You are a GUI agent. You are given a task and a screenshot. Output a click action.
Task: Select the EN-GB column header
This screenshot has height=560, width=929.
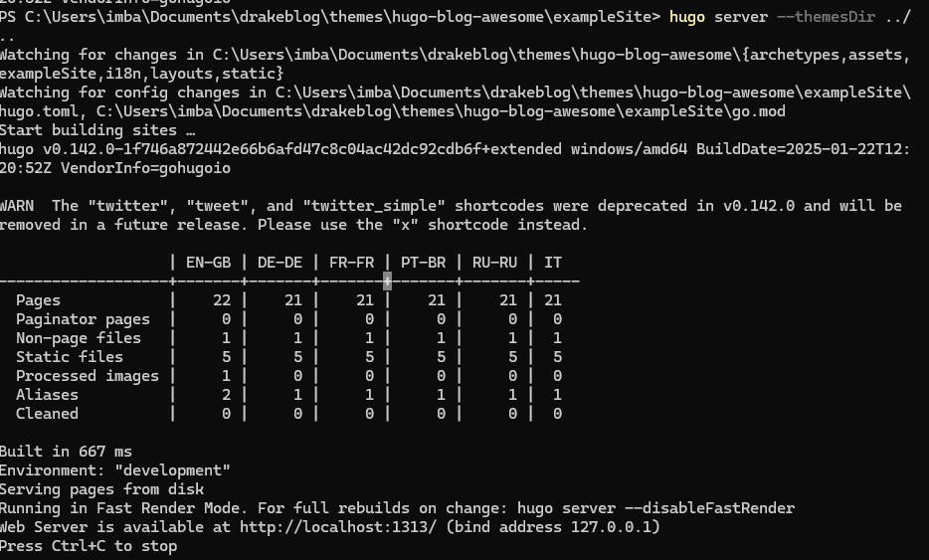209,263
